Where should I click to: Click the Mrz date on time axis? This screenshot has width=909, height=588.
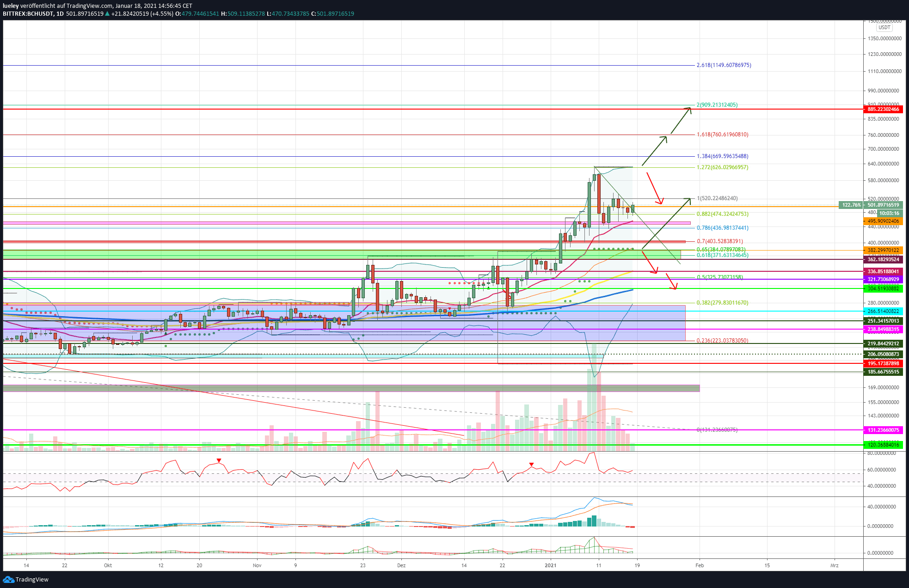(834, 565)
